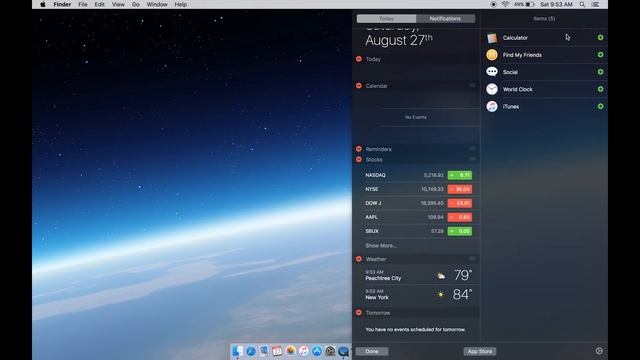Open the App Store Dock icon
This screenshot has width=640, height=360.
(x=317, y=351)
